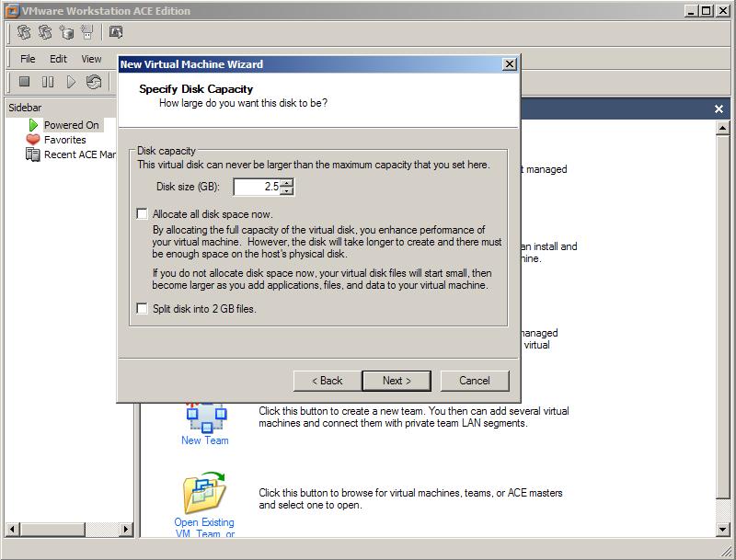The width and height of the screenshot is (736, 560).
Task: Open the Edit menu
Action: pyautogui.click(x=58, y=59)
